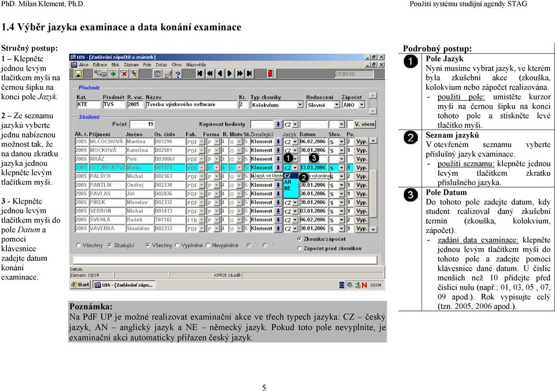Select the Vyplněné radio button

click(177, 245)
